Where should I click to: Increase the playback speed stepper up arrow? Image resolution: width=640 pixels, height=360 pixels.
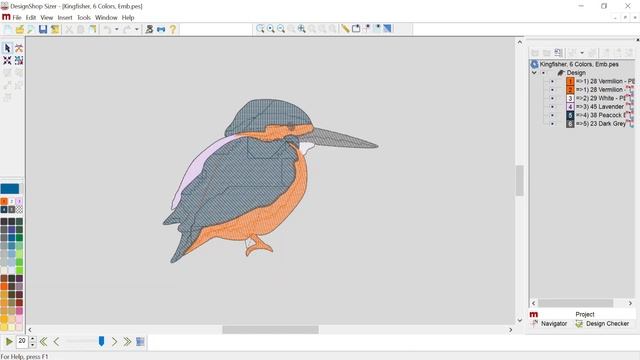click(x=33, y=339)
